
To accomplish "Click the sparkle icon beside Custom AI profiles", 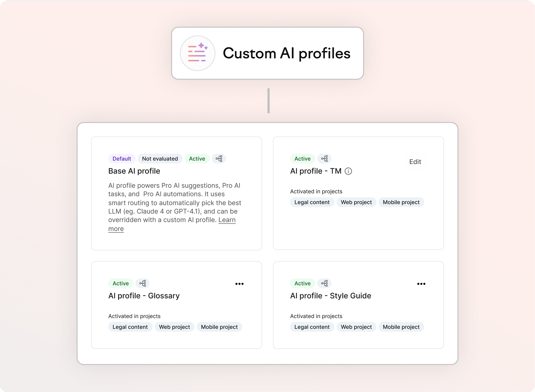I will (197, 53).
